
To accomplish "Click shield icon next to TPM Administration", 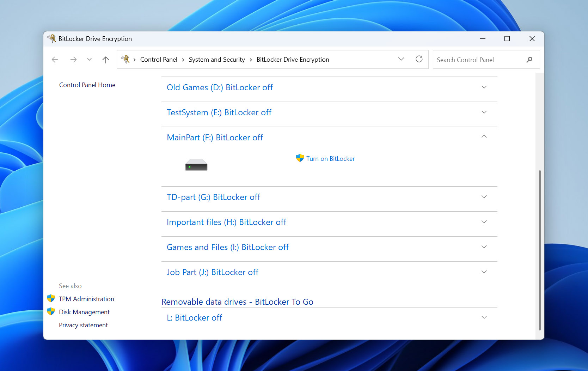I will 51,298.
